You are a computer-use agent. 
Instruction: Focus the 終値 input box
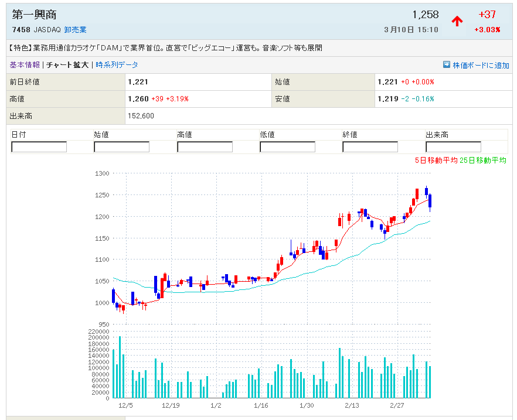click(370, 147)
